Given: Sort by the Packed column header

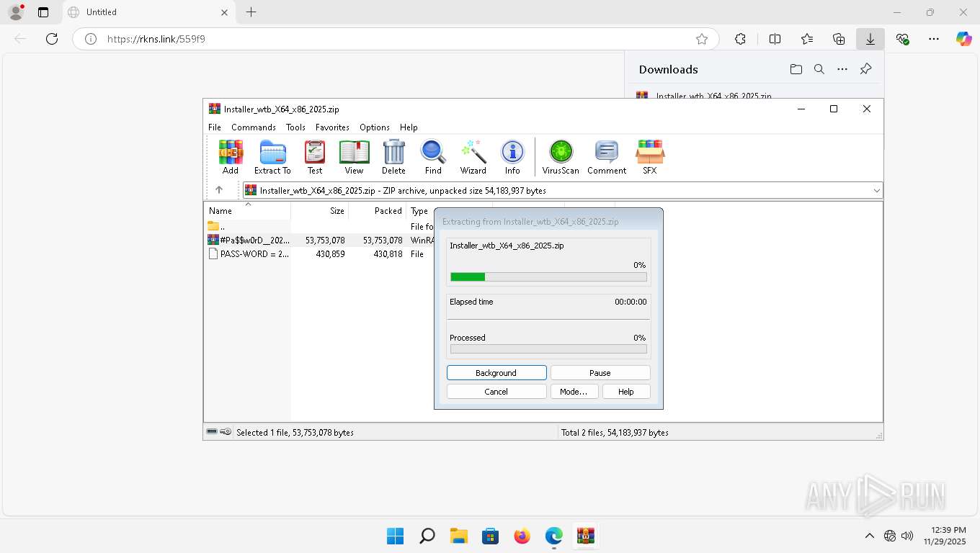Looking at the screenshot, I should pyautogui.click(x=378, y=211).
